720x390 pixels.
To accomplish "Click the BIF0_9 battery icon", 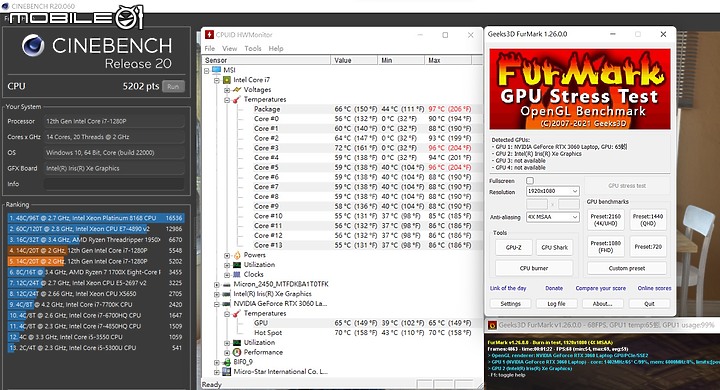I will (x=226, y=362).
